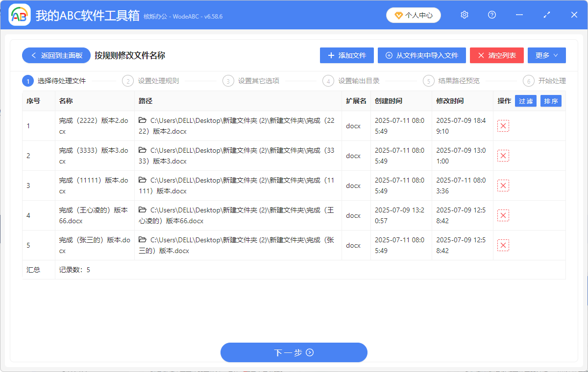
Task: Add files using the 添加文件 button
Action: coord(346,55)
